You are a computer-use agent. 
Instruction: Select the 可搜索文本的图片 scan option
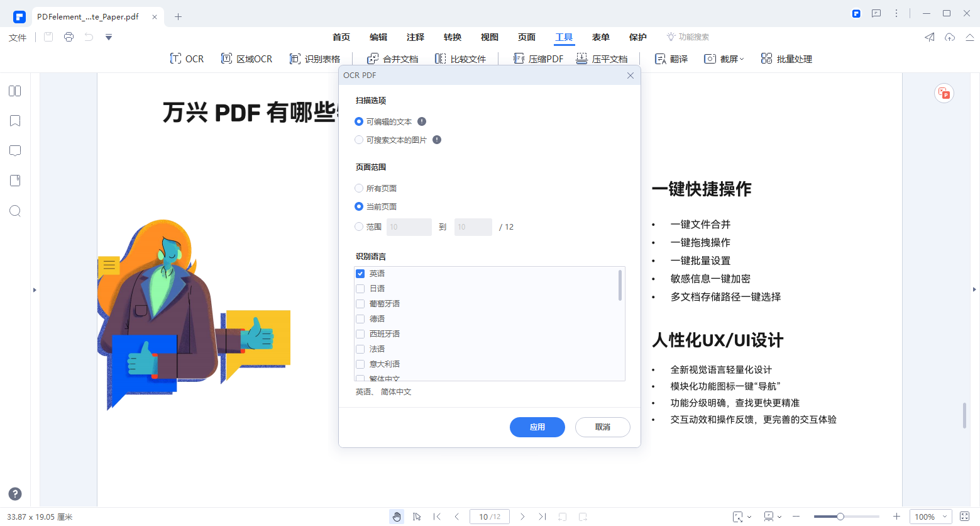(359, 140)
